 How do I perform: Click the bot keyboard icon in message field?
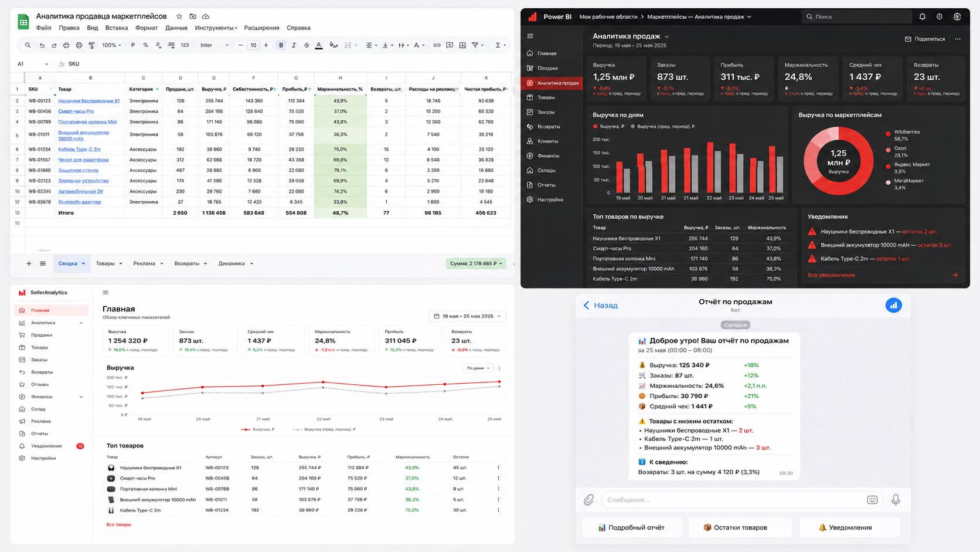pos(872,500)
